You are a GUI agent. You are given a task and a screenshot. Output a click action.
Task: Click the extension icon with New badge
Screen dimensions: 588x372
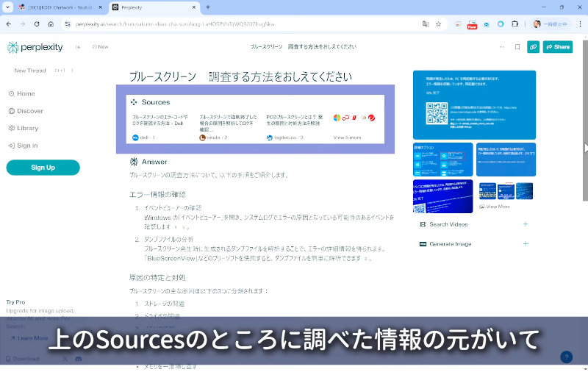[x=472, y=25]
